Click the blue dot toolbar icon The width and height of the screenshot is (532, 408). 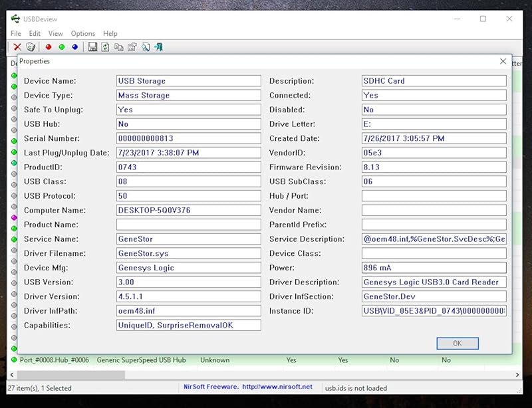(x=75, y=47)
